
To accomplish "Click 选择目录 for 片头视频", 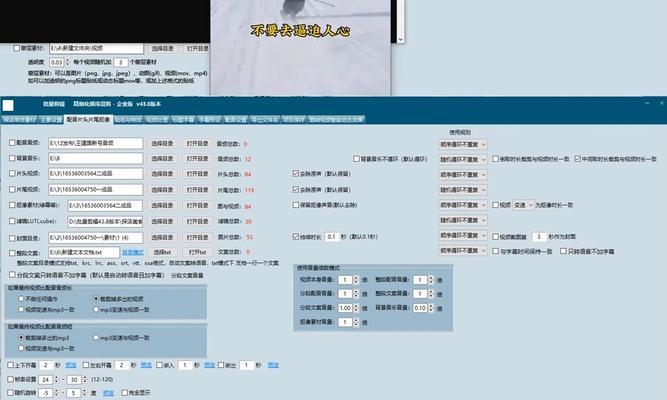I will coord(162,174).
